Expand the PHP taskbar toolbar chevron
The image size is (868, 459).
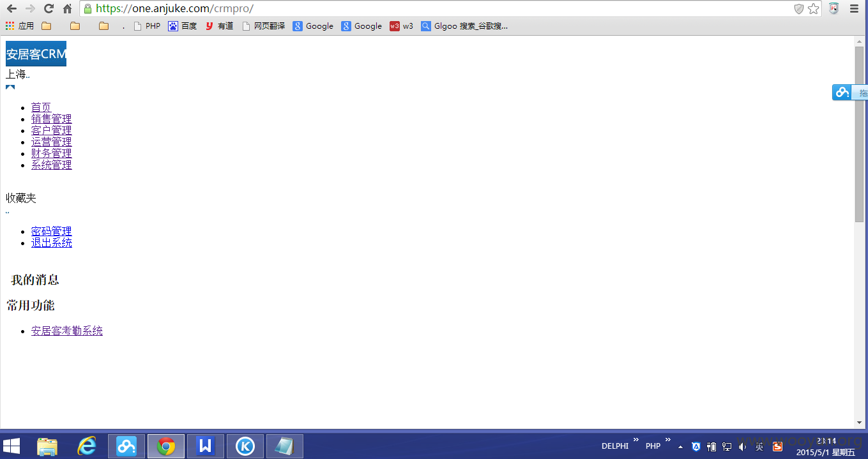[x=668, y=440]
